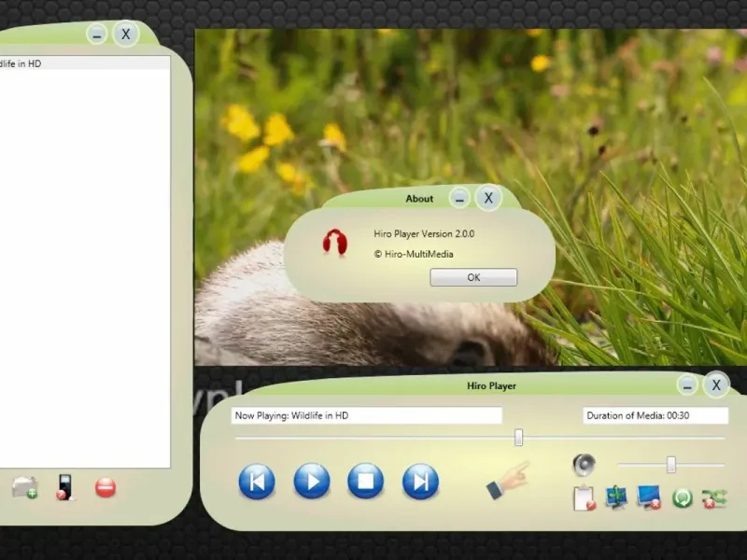Viewport: 747px width, 560px height.
Task: Minimize the playlist window
Action: 97,35
